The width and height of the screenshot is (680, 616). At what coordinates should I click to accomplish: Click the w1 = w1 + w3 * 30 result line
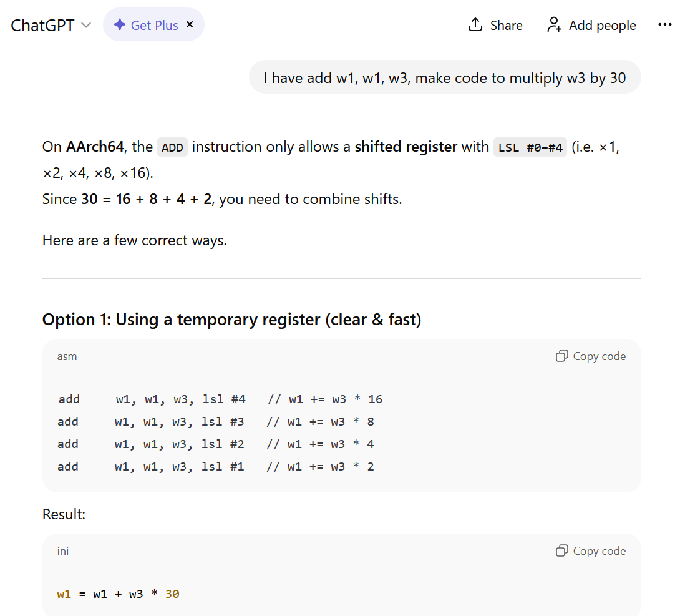tap(118, 594)
